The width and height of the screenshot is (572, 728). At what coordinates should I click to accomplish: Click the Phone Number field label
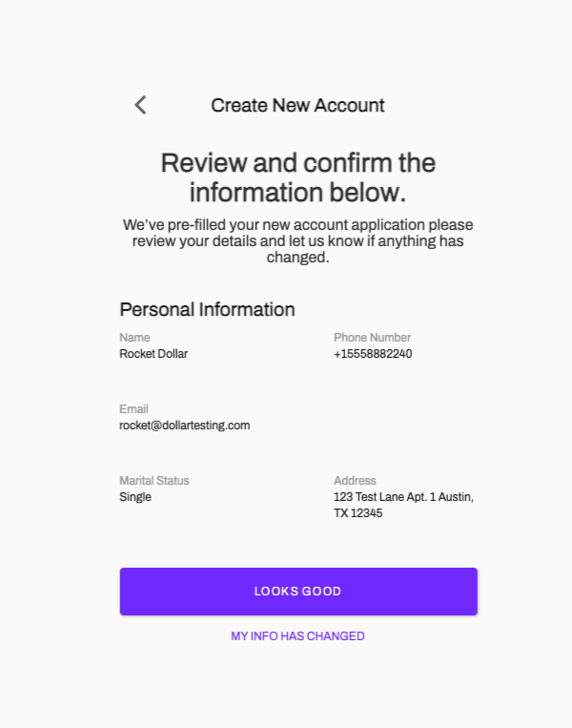pyautogui.click(x=372, y=338)
